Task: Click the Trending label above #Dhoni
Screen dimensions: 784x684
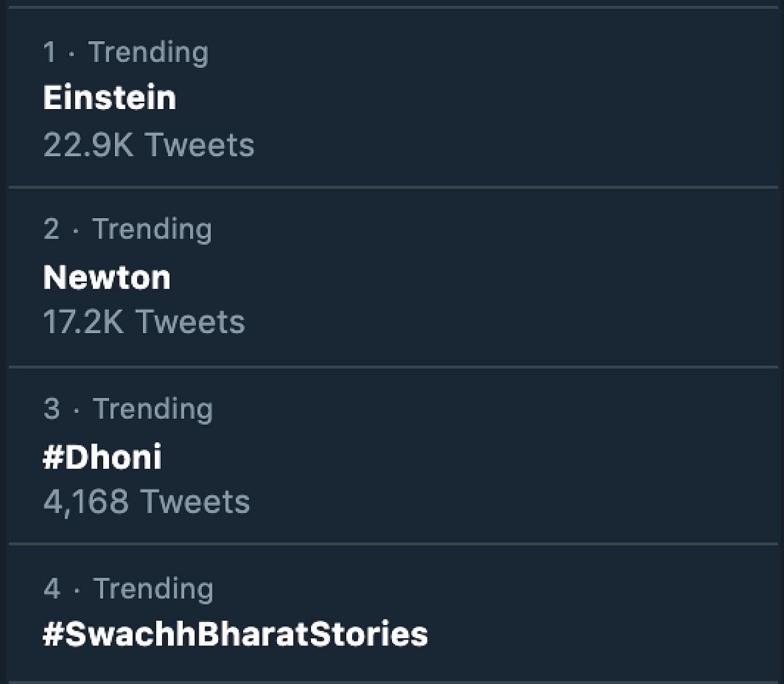Action: point(154,409)
